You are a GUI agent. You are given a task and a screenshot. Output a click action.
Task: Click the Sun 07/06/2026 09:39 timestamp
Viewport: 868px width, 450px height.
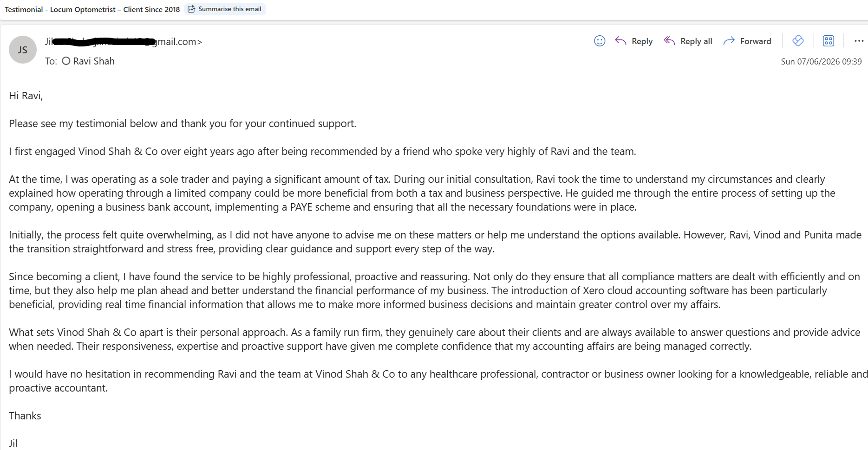coord(821,62)
